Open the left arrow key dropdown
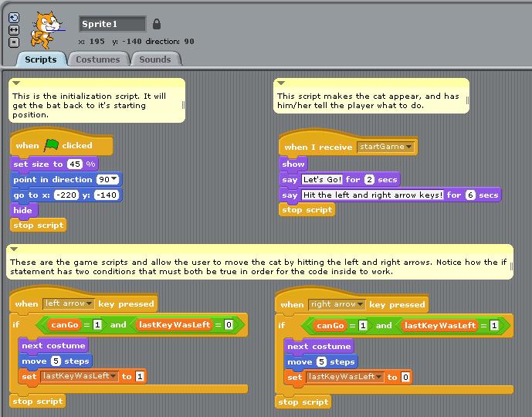This screenshot has height=417, width=532. pyautogui.click(x=68, y=303)
